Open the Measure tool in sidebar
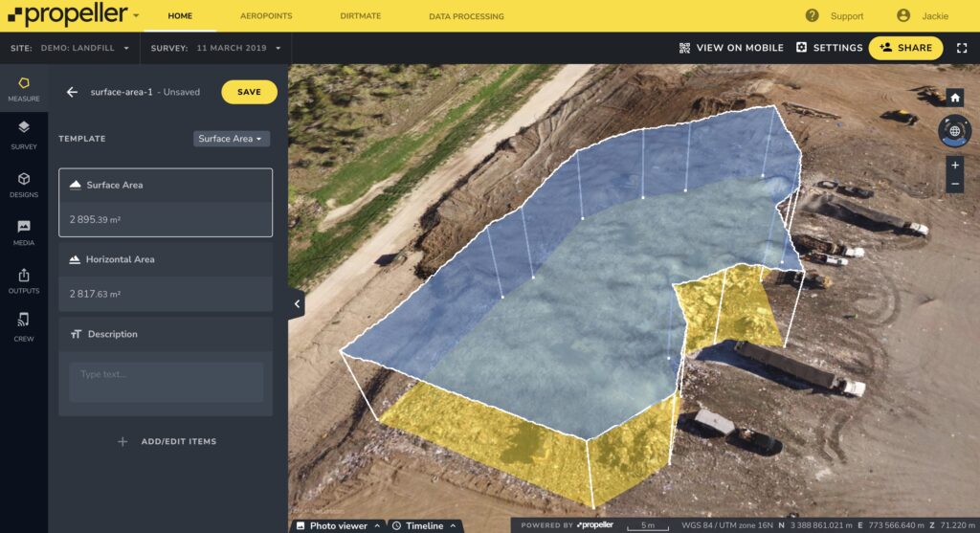Image resolution: width=980 pixels, height=533 pixels. pyautogui.click(x=24, y=89)
